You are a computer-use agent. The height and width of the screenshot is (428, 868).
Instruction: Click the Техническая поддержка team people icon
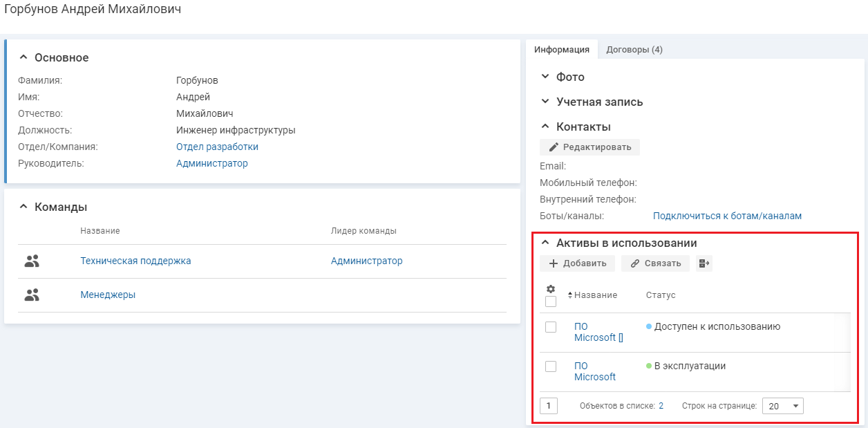coord(32,261)
